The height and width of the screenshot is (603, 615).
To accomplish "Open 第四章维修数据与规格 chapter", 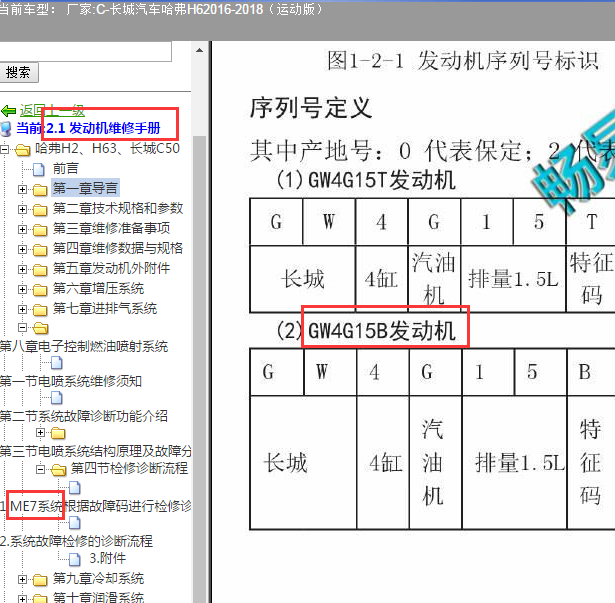I will coord(118,248).
